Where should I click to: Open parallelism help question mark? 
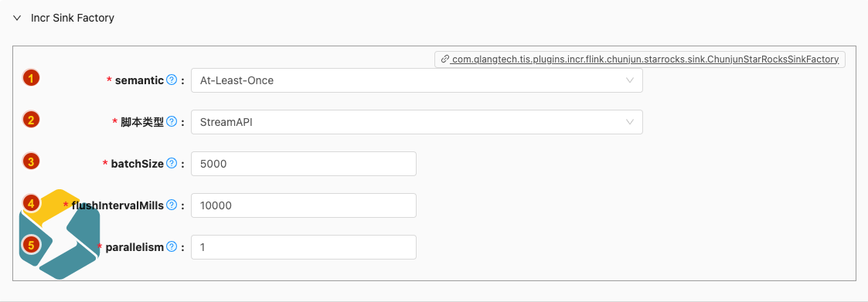click(172, 246)
